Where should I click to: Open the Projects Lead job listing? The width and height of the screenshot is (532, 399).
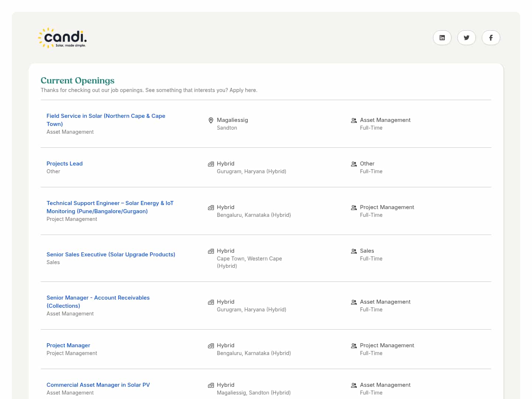65,164
